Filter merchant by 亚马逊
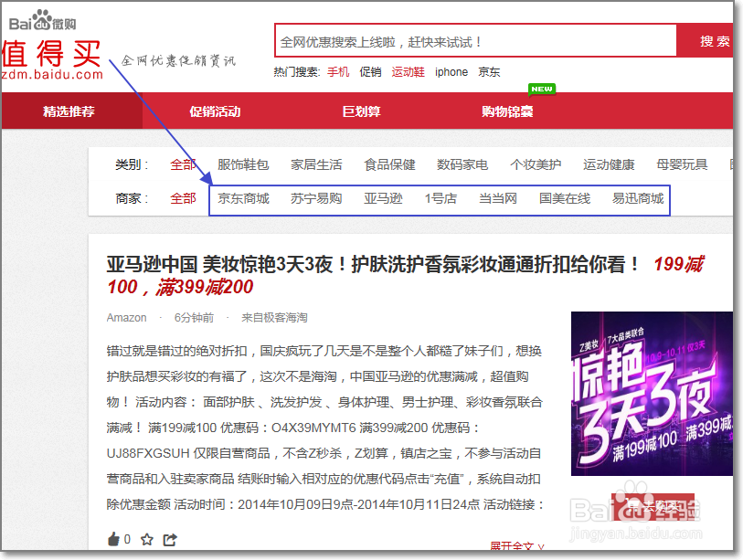 [383, 198]
